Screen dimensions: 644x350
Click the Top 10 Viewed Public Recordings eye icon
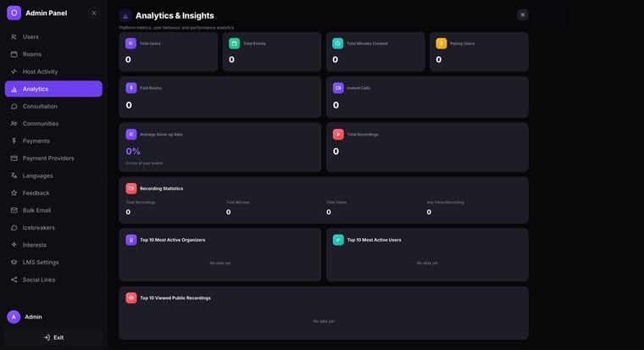point(131,297)
